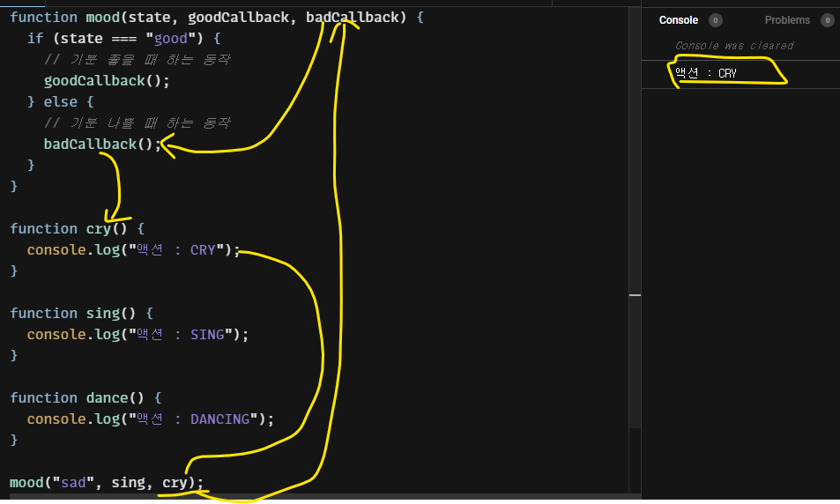Click the 'function cry() {' declaration
Screen dimensions: 840x504
coord(78,229)
